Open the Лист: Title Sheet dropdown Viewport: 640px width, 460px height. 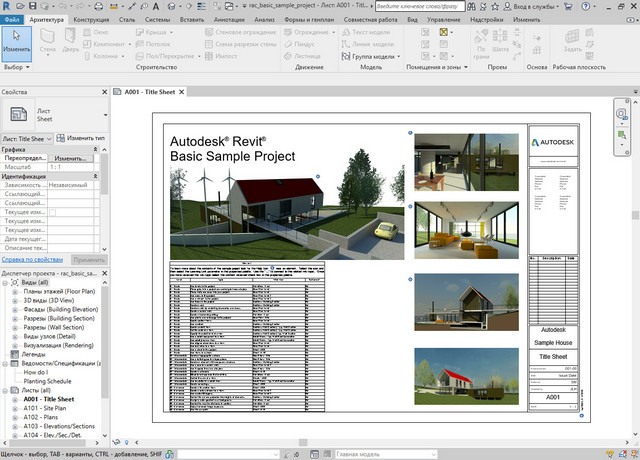click(x=48, y=137)
